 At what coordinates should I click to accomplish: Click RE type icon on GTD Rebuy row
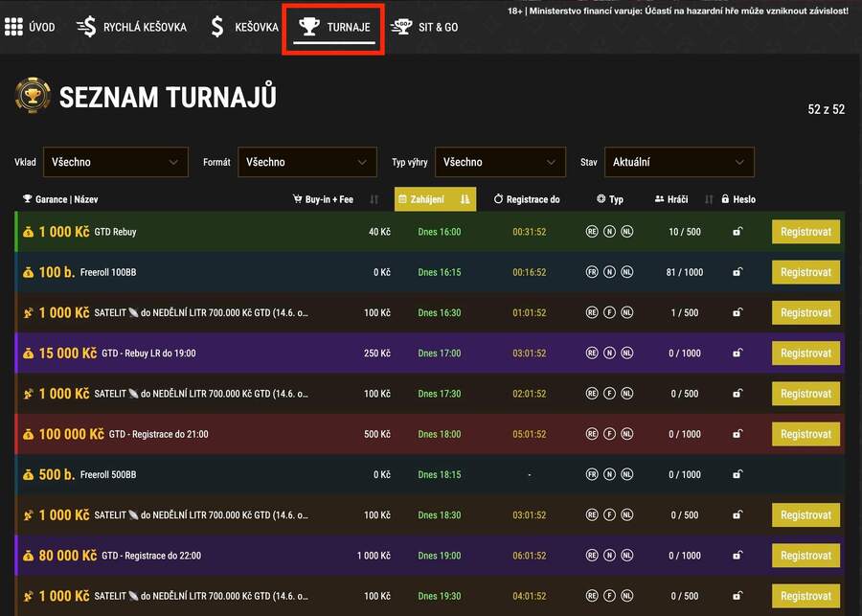tap(592, 232)
